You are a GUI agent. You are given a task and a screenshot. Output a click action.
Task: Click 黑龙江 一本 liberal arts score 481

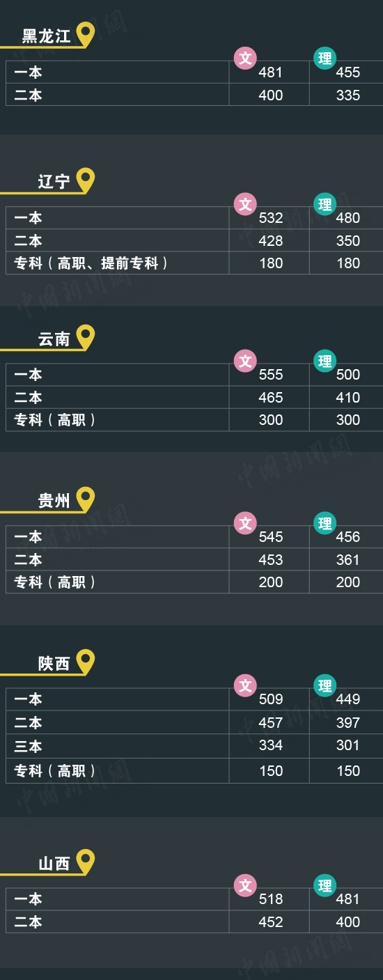(x=271, y=72)
